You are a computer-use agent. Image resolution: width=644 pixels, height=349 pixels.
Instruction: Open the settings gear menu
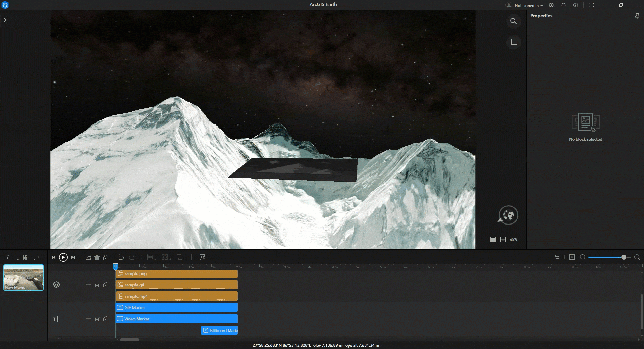551,5
